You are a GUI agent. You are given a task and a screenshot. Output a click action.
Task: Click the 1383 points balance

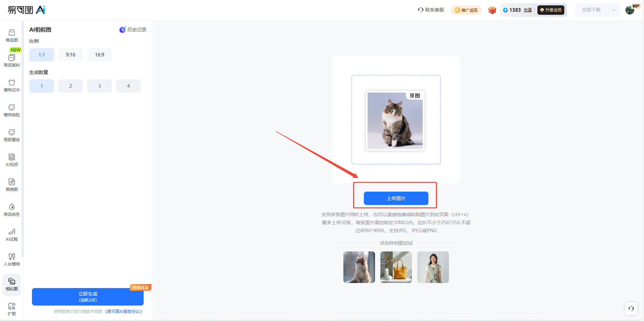coord(515,10)
